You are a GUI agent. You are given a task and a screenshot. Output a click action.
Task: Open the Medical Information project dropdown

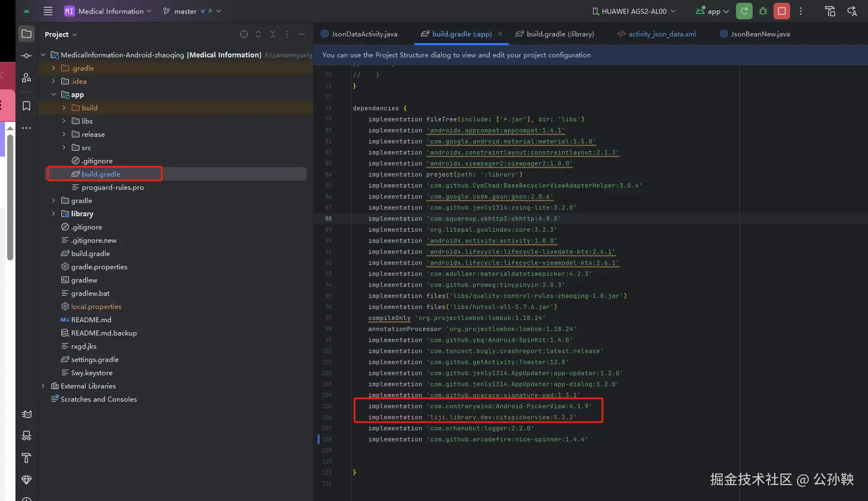coord(108,11)
